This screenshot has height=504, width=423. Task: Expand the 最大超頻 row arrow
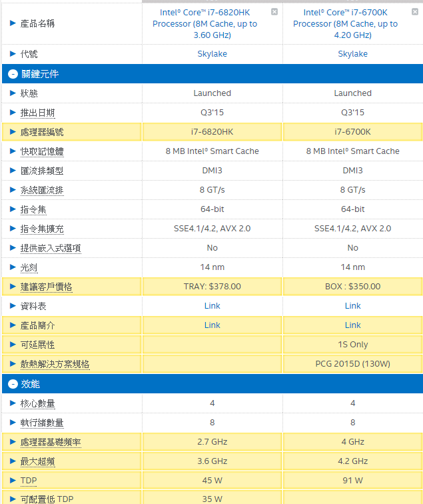pyautogui.click(x=13, y=461)
